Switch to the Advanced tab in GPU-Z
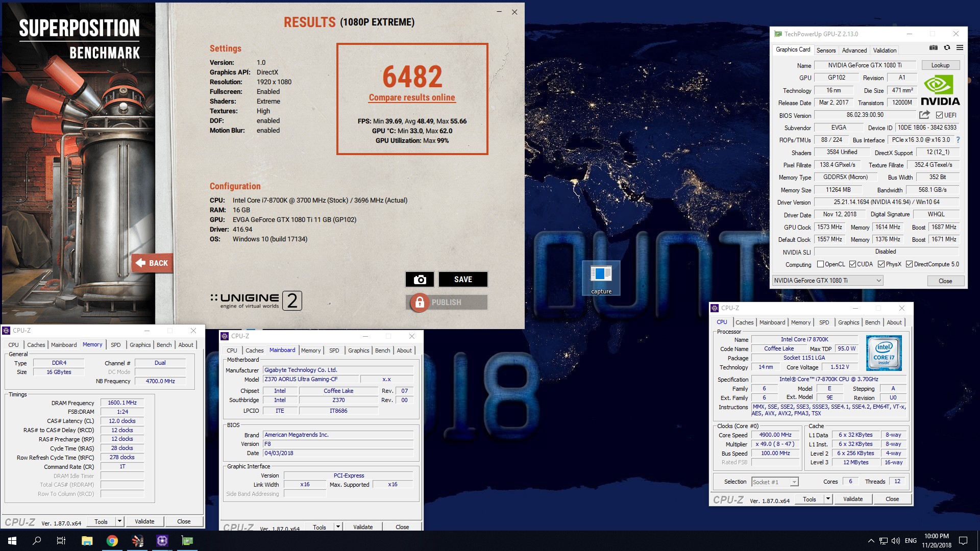Image resolution: width=980 pixels, height=551 pixels. tap(854, 50)
